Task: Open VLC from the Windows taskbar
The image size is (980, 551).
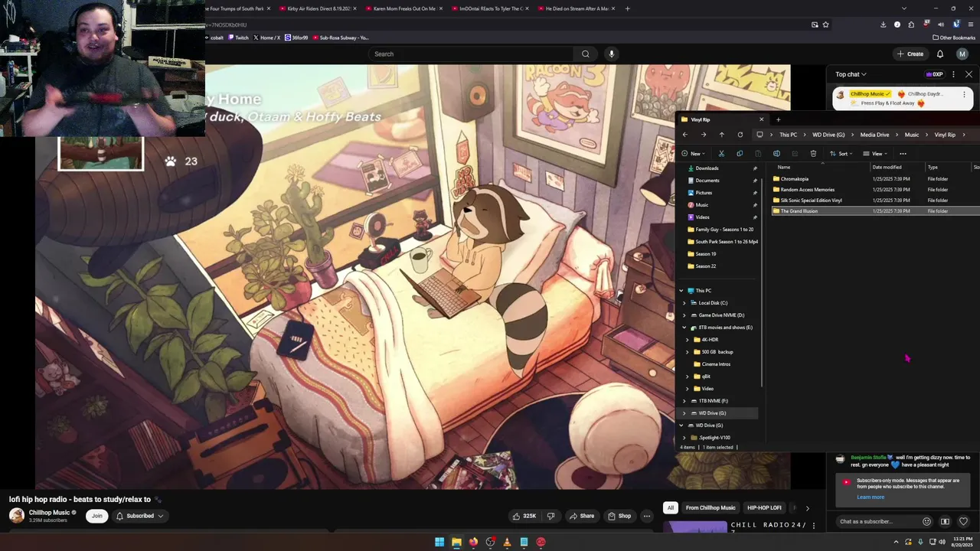Action: [x=507, y=542]
